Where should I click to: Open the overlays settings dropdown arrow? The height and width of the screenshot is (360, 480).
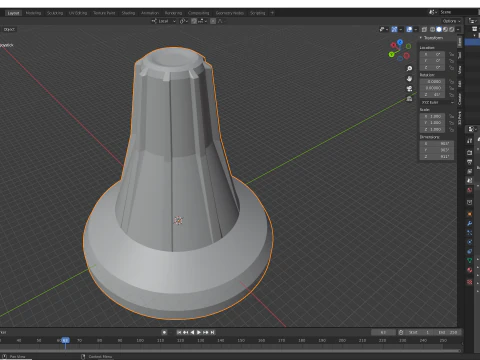point(416,29)
